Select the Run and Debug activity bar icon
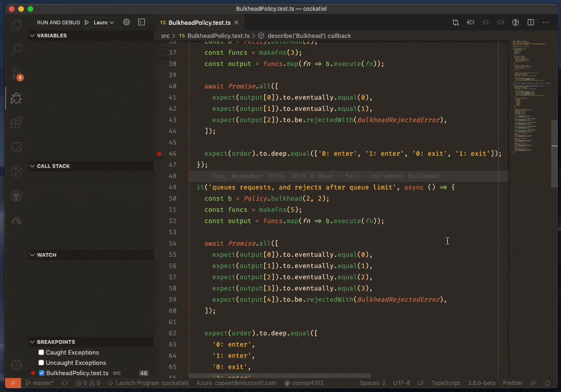The height and width of the screenshot is (392, 561). click(x=16, y=98)
